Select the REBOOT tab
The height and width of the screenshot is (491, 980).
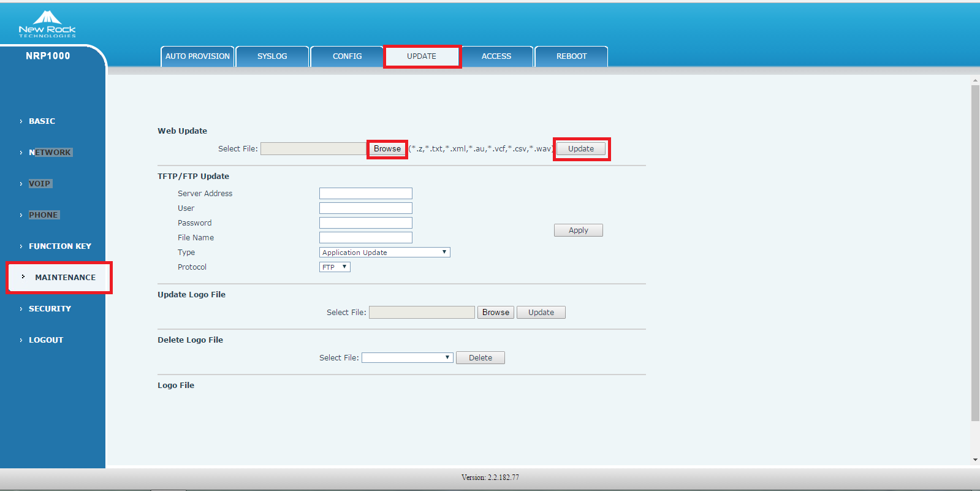coord(571,56)
